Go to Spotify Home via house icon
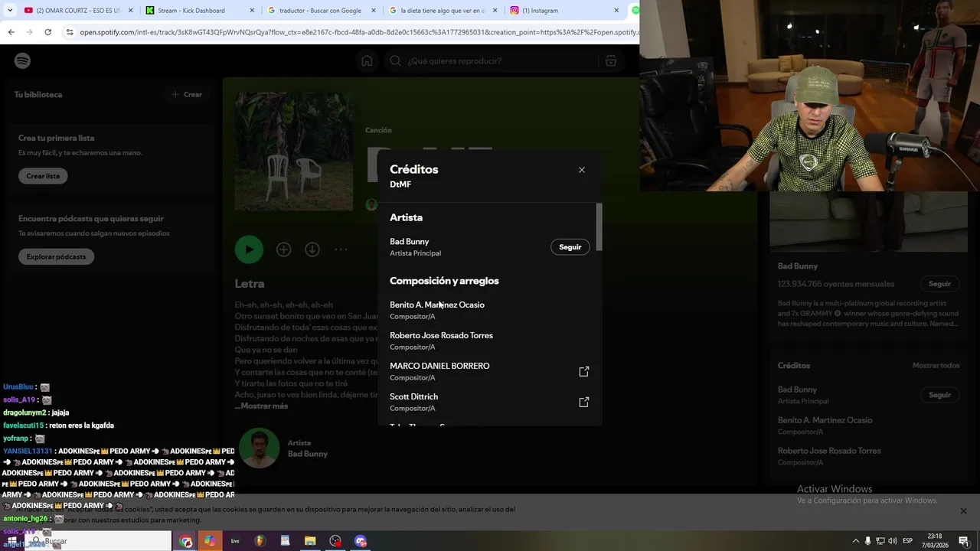The image size is (980, 551). (x=367, y=60)
